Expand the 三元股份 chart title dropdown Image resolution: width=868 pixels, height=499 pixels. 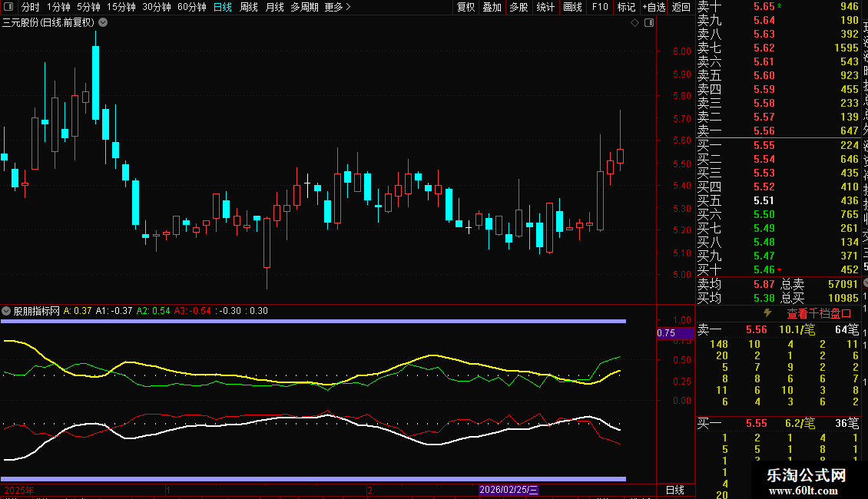(x=104, y=23)
